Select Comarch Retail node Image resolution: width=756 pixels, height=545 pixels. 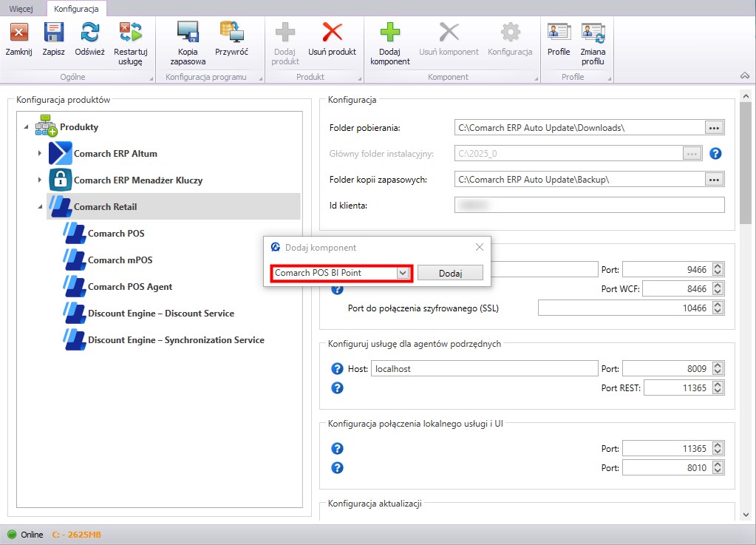click(x=174, y=206)
